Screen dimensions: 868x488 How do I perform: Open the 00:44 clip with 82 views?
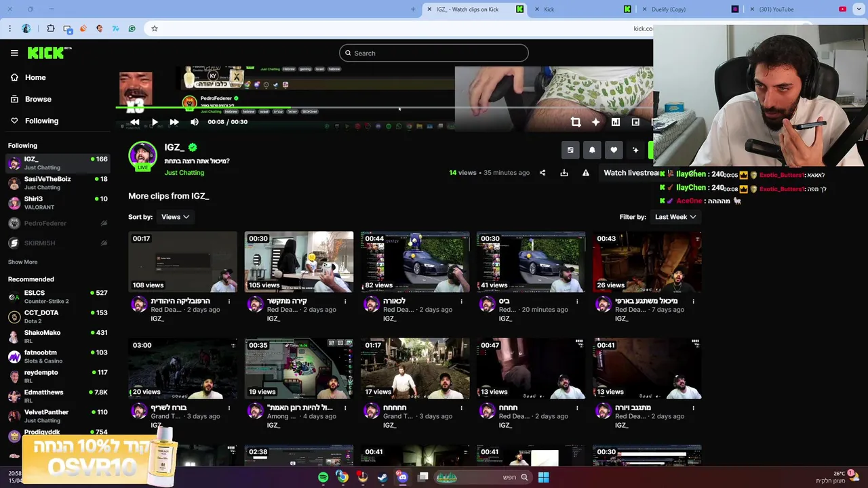point(415,262)
